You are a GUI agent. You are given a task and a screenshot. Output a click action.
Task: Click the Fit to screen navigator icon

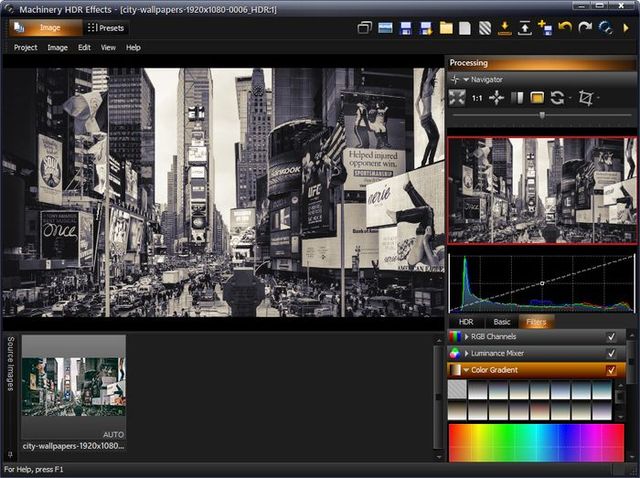pos(457,98)
